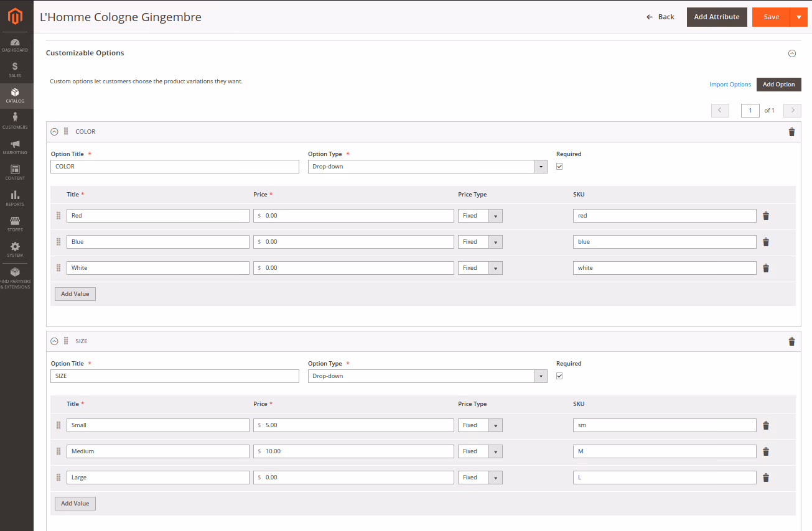This screenshot has width=812, height=531.
Task: Open the Catalog menu in sidebar
Action: pos(16,96)
